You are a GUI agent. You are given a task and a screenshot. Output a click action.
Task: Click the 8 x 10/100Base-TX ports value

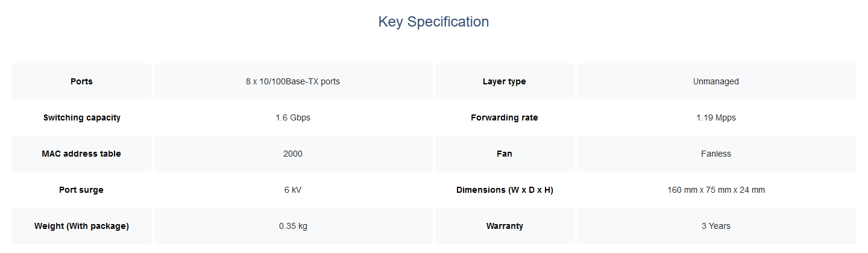293,81
